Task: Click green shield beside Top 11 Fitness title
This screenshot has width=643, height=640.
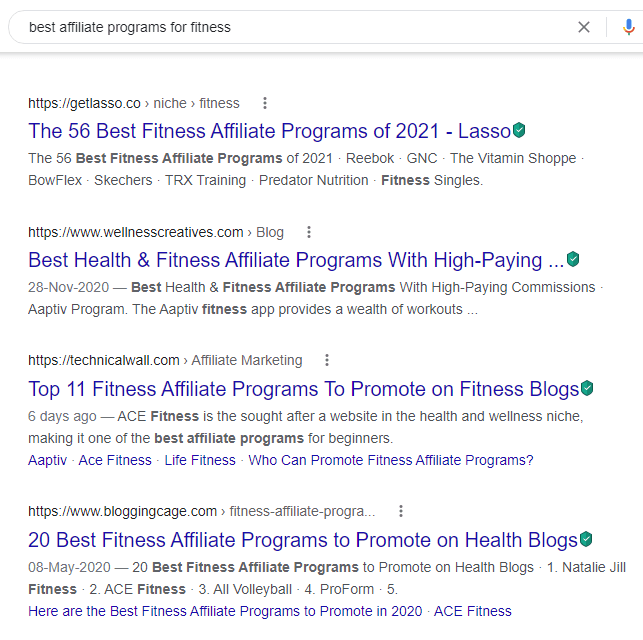Action: pyautogui.click(x=587, y=388)
